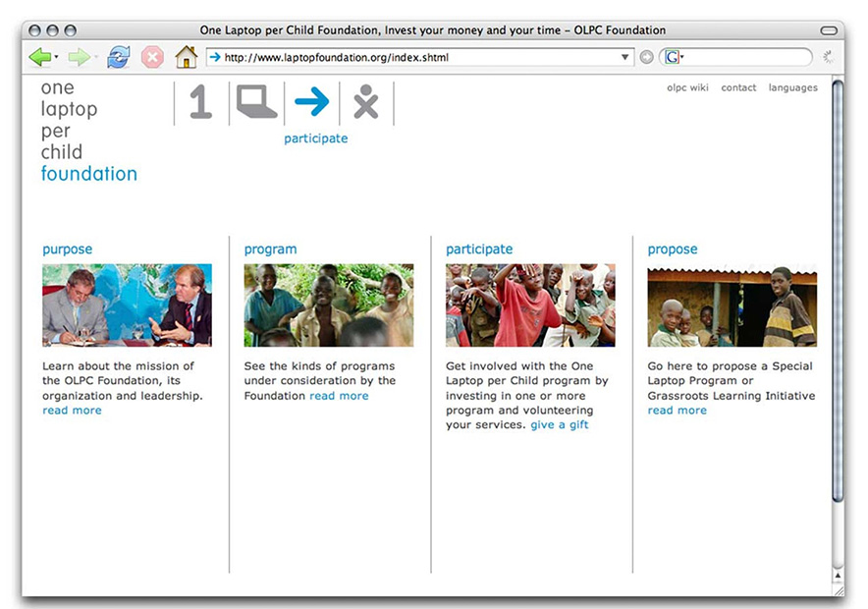The width and height of the screenshot is (868, 609).
Task: Click the red Stop loading icon
Action: pyautogui.click(x=152, y=57)
